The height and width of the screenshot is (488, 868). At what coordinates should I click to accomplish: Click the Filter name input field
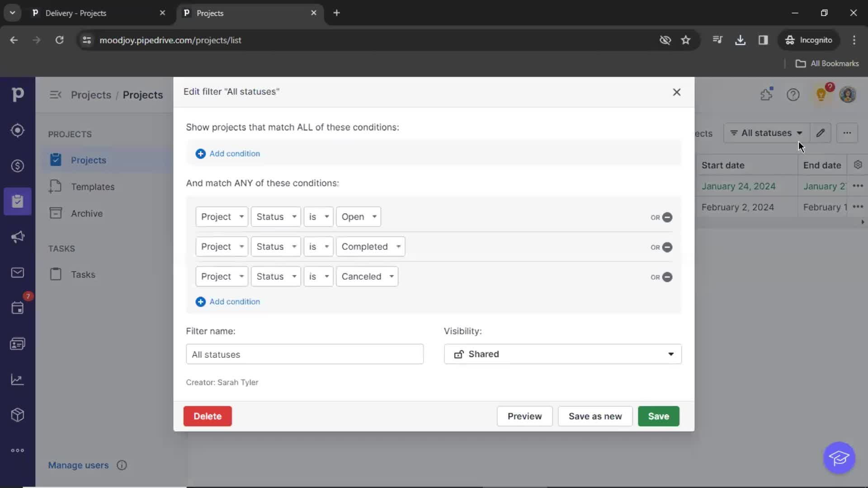(x=304, y=354)
